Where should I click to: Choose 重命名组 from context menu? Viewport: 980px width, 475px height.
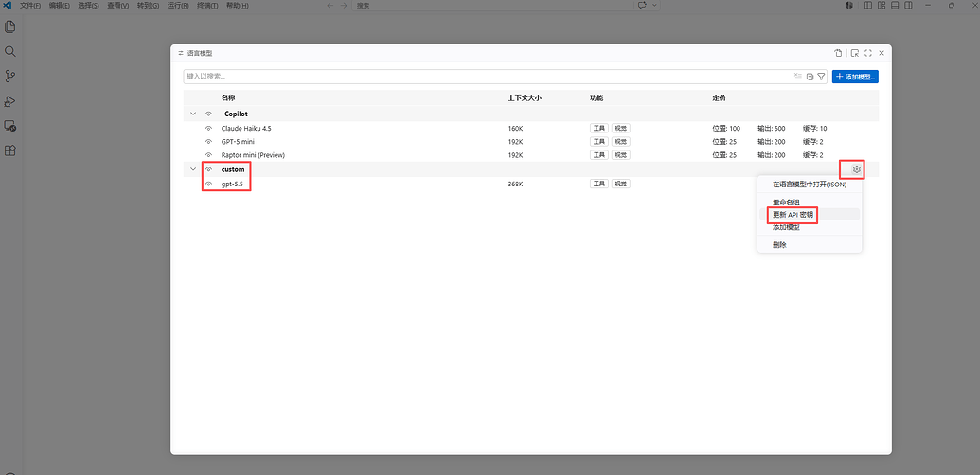(x=810, y=202)
